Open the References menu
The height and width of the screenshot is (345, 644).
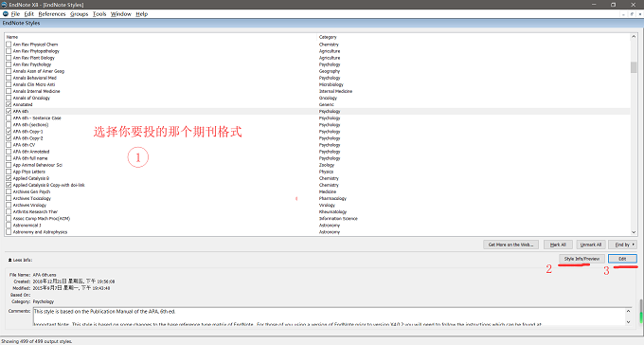(52, 14)
